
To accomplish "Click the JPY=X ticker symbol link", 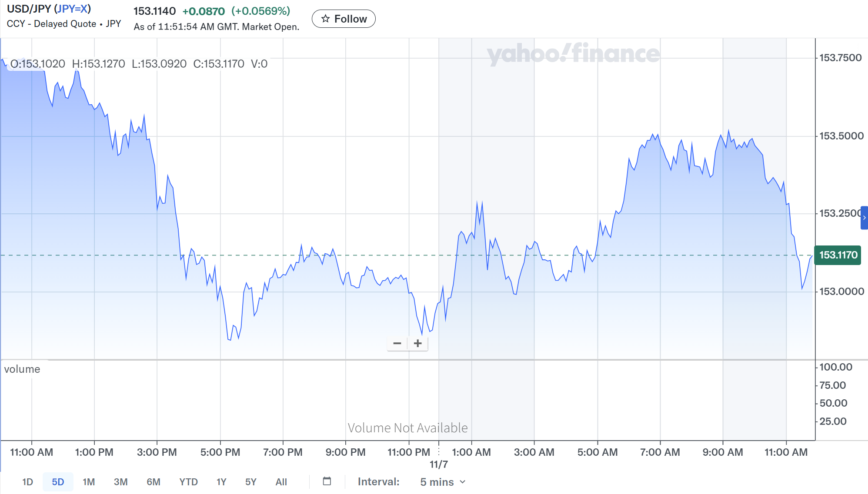I will click(72, 9).
